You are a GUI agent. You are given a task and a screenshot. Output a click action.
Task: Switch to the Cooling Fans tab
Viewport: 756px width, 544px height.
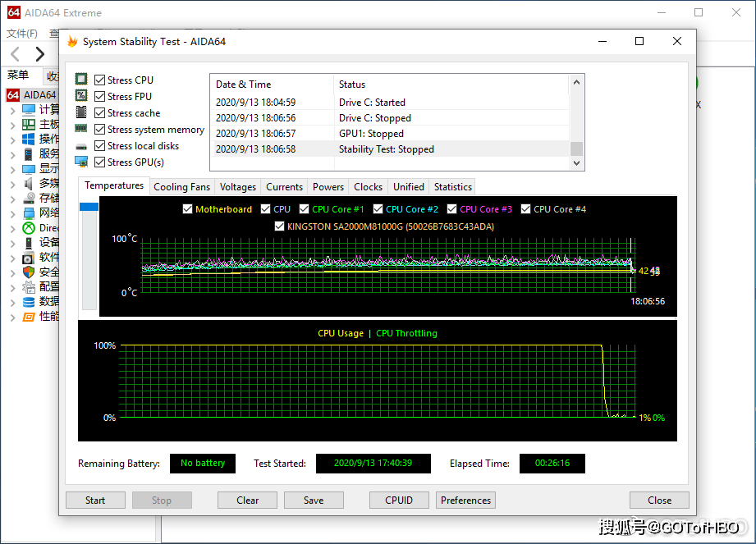(181, 187)
